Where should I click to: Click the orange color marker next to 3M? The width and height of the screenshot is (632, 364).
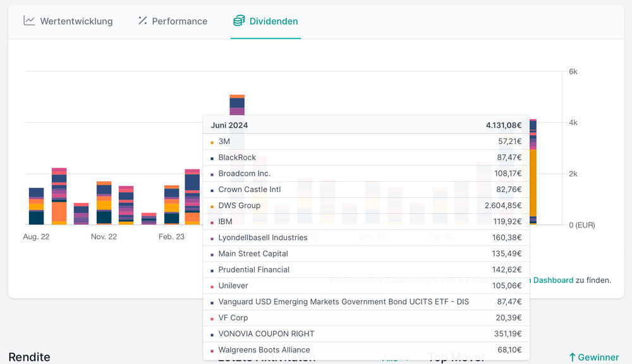coord(212,142)
